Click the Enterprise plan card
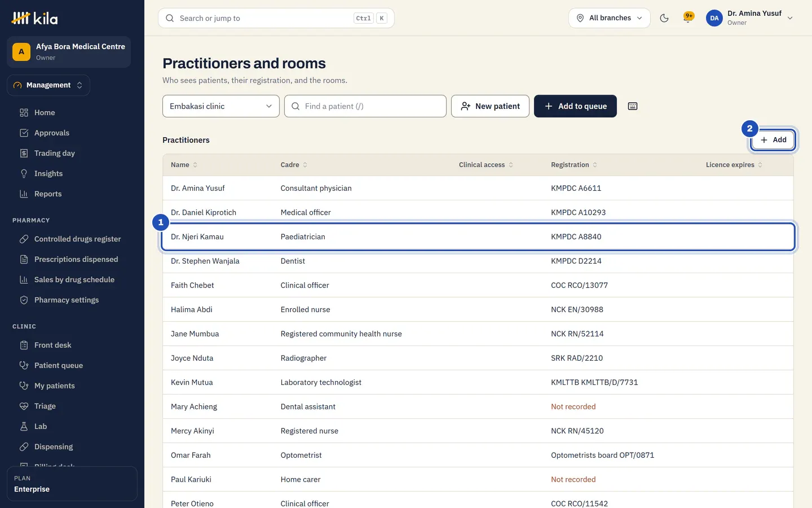This screenshot has height=508, width=812. 72,484
